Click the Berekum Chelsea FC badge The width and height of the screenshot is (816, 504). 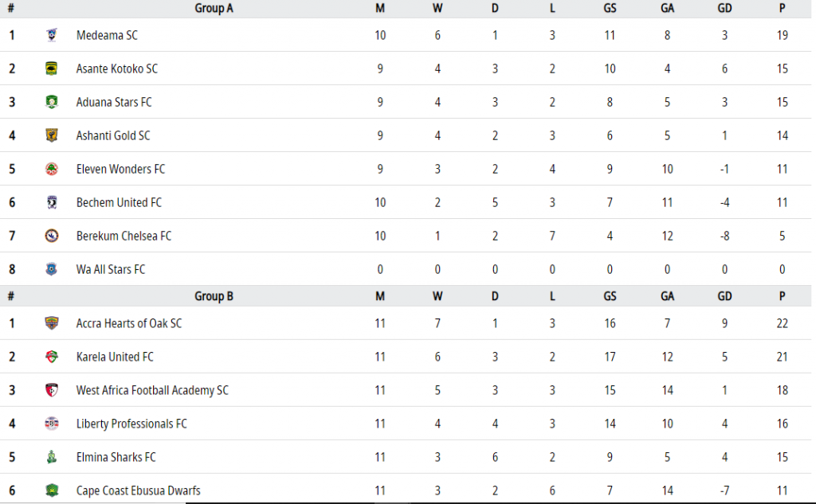click(x=51, y=236)
